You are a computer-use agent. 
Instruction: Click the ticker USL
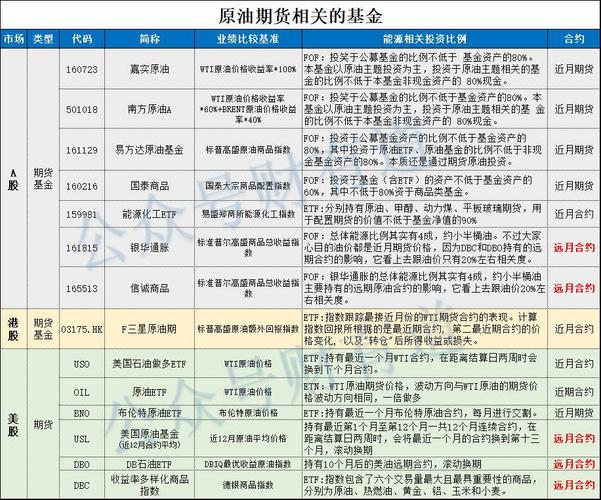coord(82,439)
